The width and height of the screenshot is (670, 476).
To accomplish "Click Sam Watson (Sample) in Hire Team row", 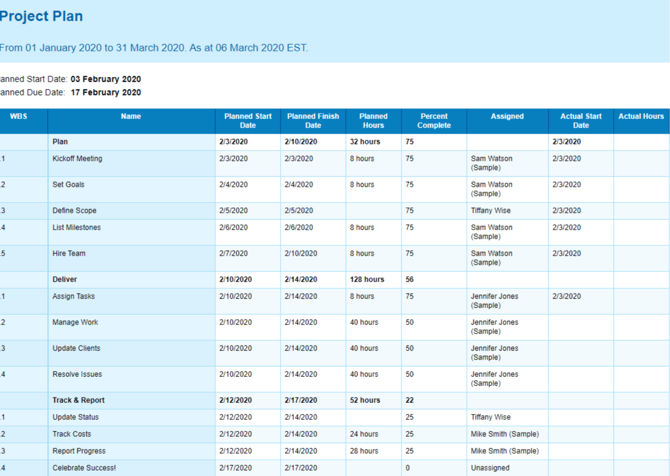I will 491,258.
